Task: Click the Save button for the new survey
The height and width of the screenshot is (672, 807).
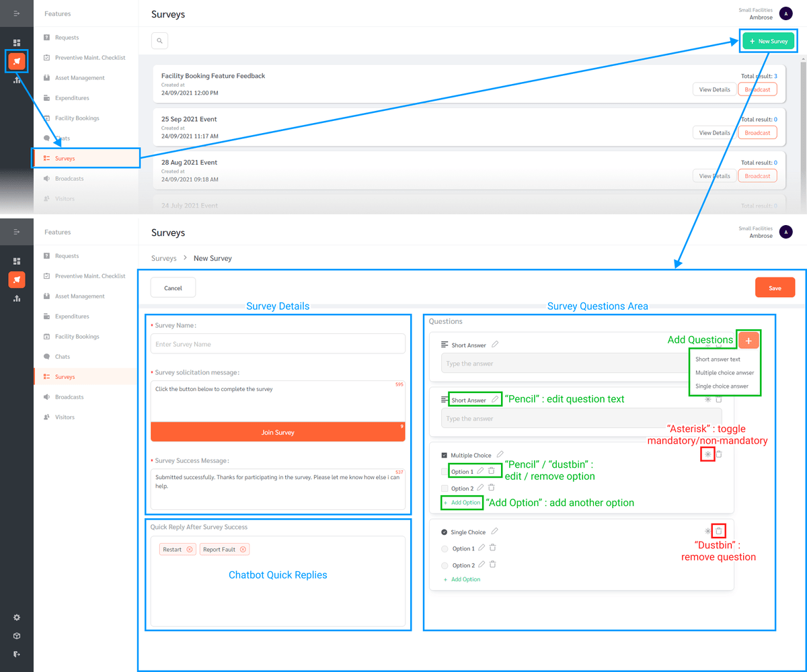Action: (x=775, y=286)
